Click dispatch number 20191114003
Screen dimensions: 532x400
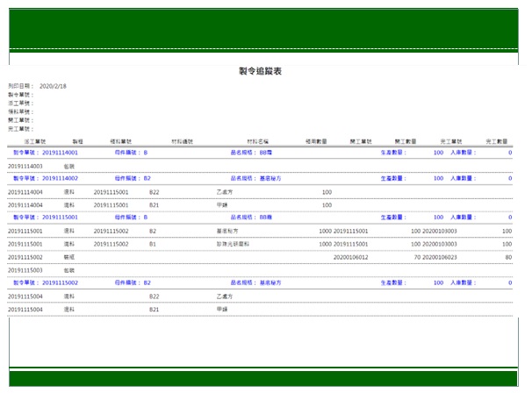pyautogui.click(x=25, y=166)
